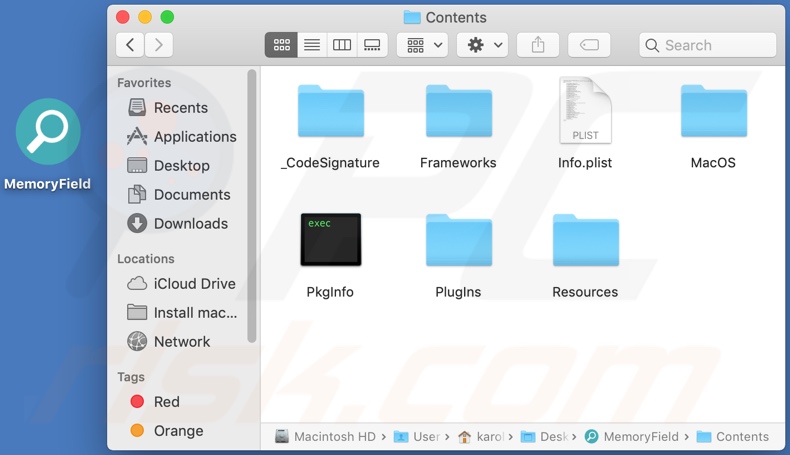This screenshot has width=790, height=455.
Task: Click the Share toolbar button
Action: (x=538, y=45)
